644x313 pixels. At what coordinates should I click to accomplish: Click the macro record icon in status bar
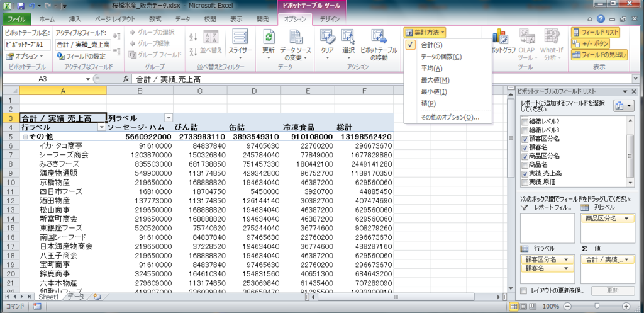tap(37, 307)
